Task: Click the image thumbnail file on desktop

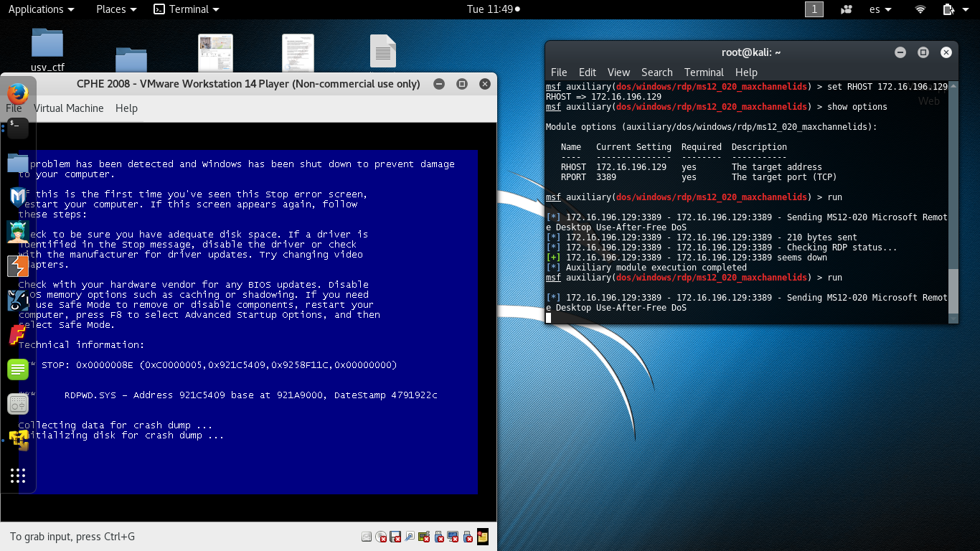Action: point(215,52)
